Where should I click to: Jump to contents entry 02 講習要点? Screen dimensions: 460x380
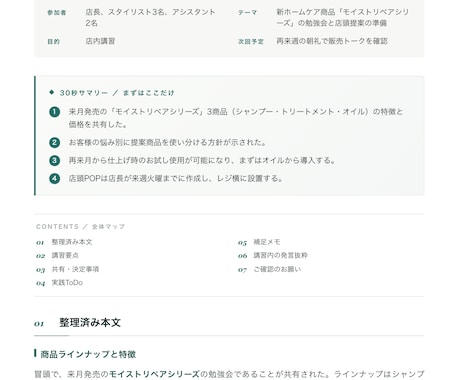point(57,256)
